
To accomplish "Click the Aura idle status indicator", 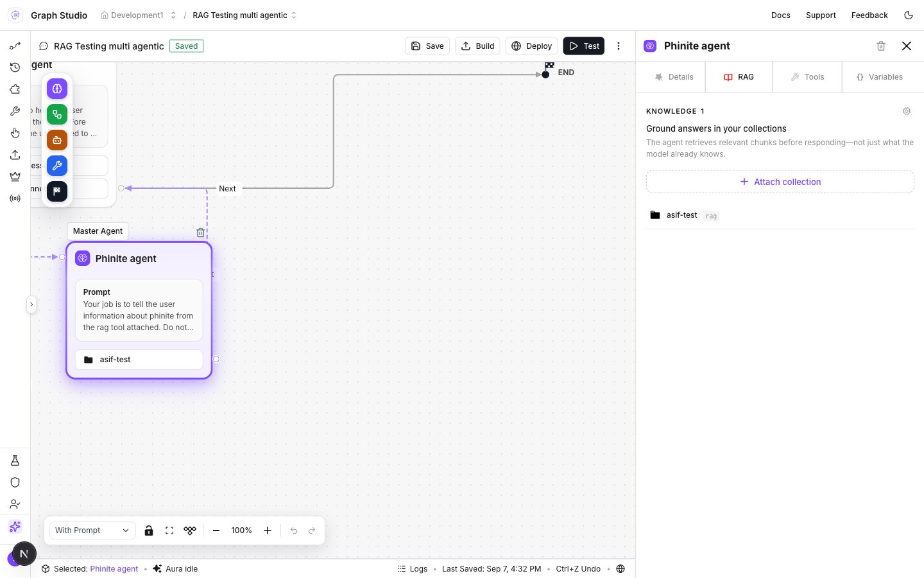I will tap(175, 569).
